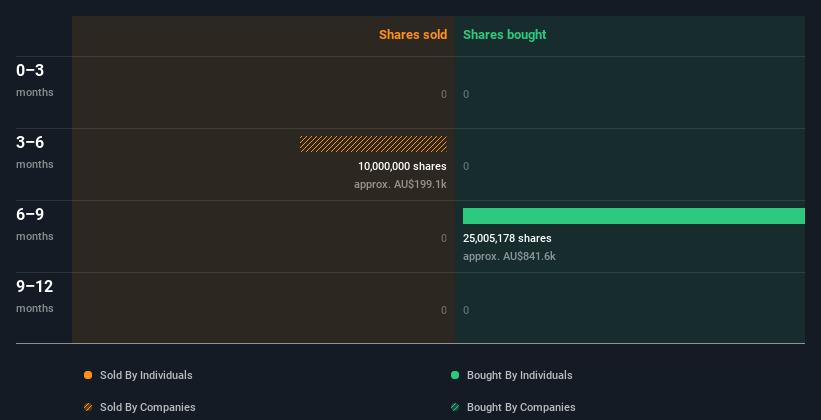Click the approx. AU$841.6k amount
This screenshot has width=821, height=420.
509,257
